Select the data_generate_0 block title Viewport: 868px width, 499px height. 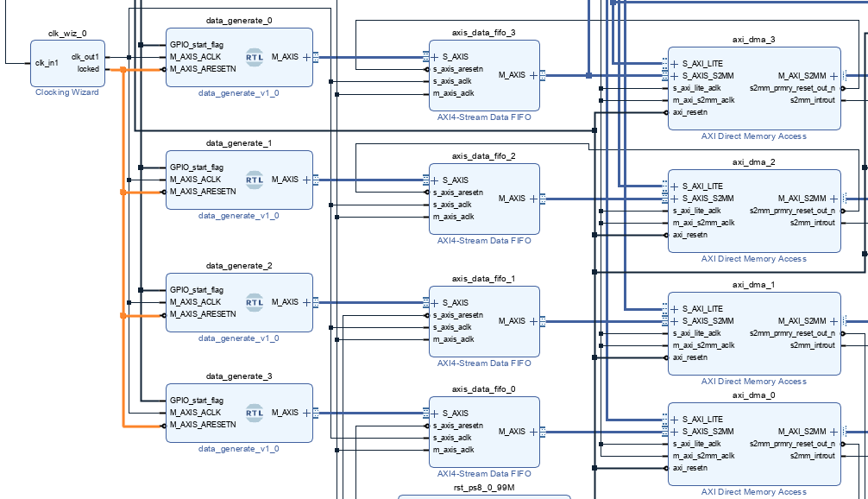239,21
